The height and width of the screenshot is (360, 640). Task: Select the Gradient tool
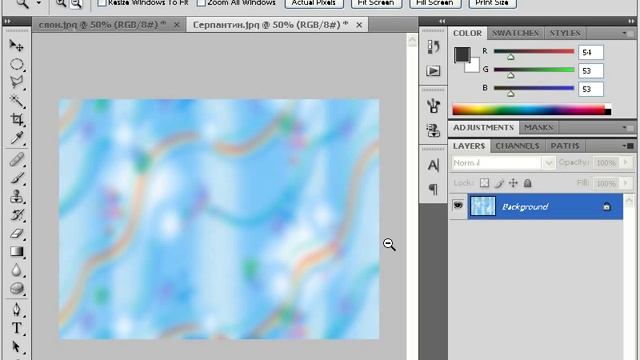[16, 251]
